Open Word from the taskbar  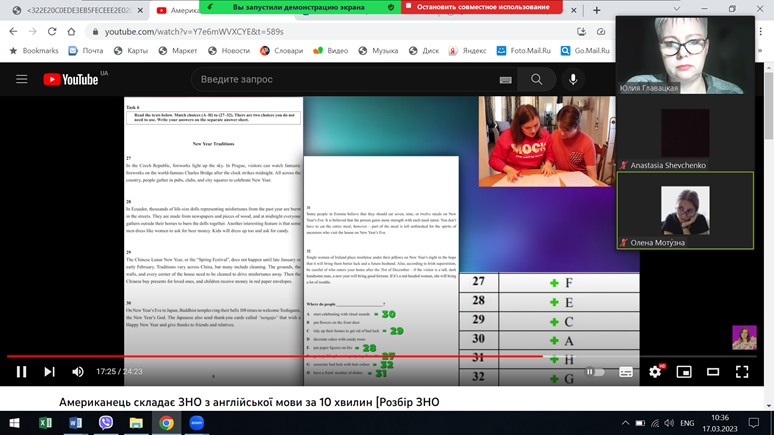pos(76,423)
